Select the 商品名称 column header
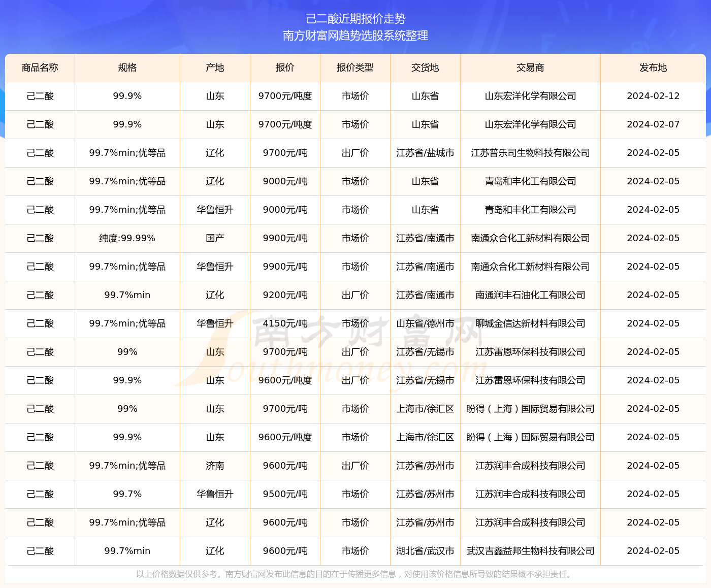 point(40,68)
